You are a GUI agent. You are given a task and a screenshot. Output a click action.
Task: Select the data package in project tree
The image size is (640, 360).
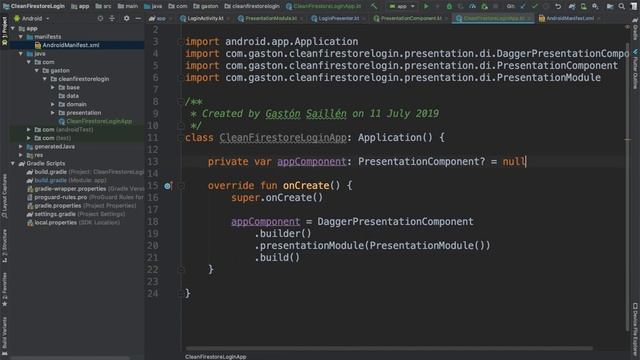pyautogui.click(x=69, y=96)
